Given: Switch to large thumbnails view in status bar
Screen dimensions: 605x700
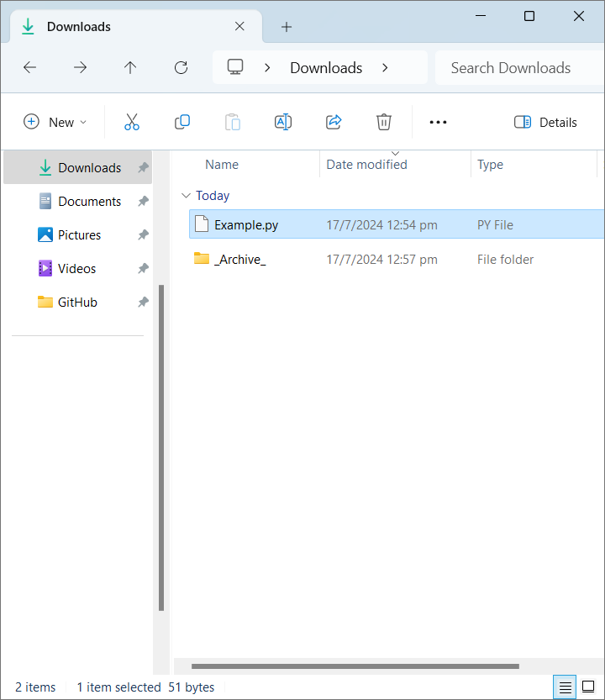Looking at the screenshot, I should click(x=588, y=687).
